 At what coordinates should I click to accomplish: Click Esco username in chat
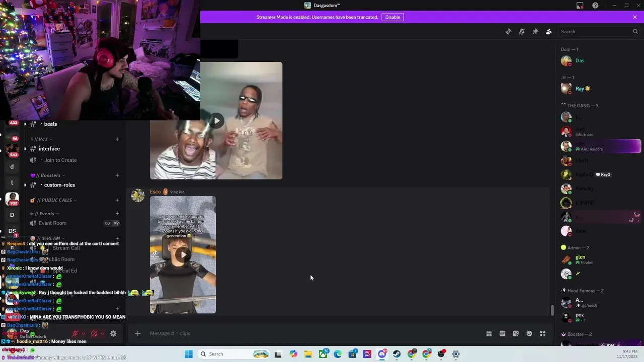click(x=155, y=192)
